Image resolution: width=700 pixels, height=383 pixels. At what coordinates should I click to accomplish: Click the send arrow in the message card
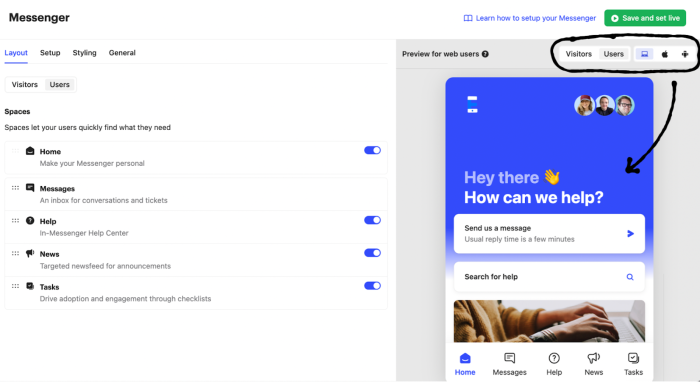coord(630,233)
